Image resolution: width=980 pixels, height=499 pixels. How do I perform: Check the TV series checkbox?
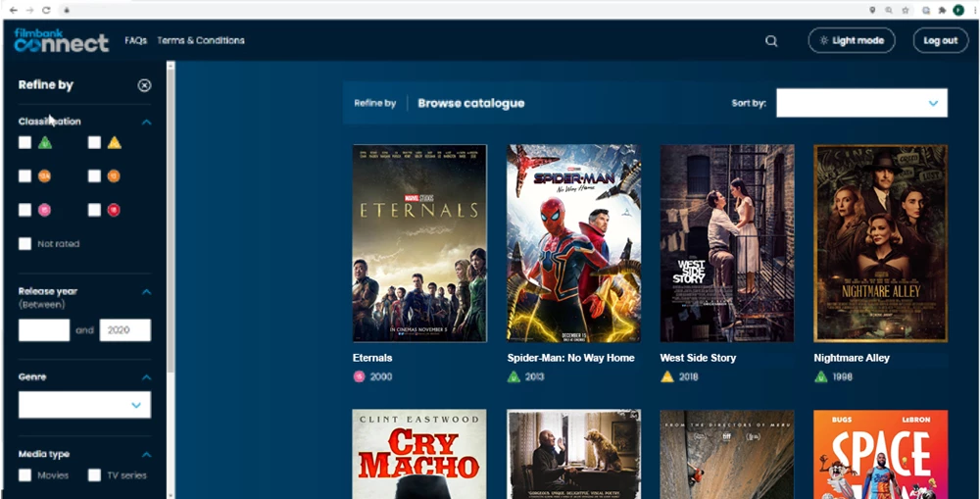tap(94, 475)
